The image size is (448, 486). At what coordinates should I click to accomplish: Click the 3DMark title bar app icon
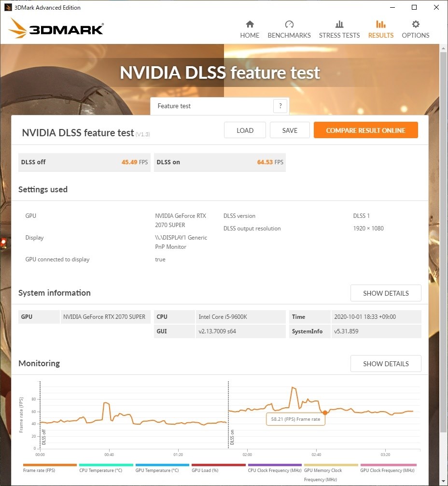8,7
